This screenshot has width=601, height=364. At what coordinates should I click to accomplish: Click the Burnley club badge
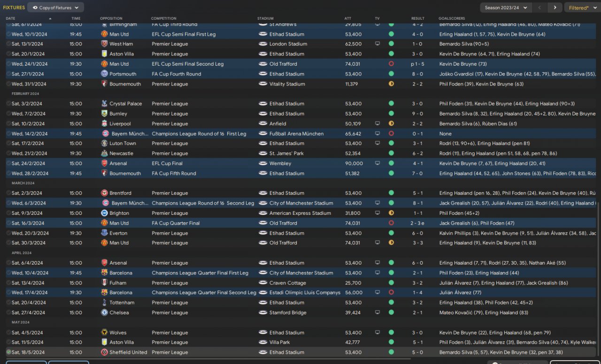point(104,114)
